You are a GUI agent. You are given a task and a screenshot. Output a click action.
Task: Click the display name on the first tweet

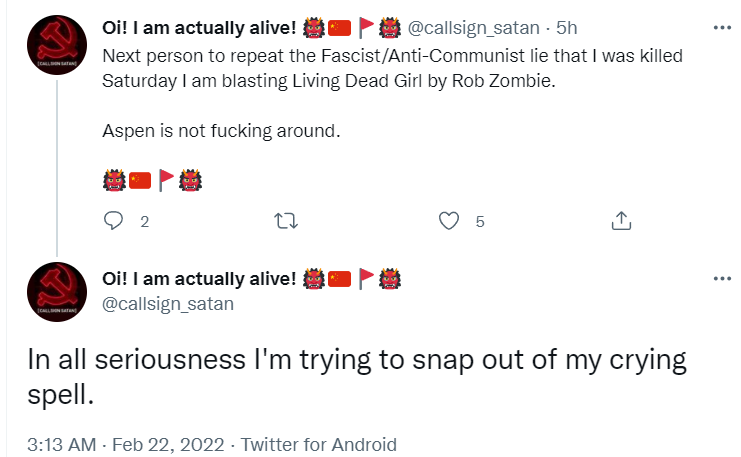coord(199,28)
